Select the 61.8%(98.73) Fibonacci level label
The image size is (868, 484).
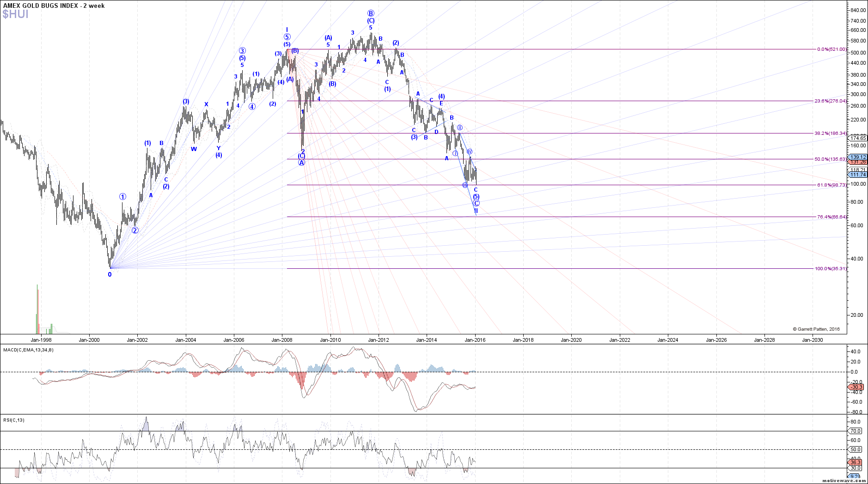coord(831,185)
